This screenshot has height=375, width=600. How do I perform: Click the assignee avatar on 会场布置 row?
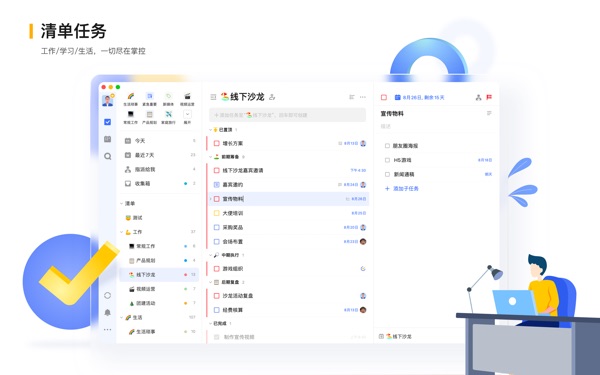tap(363, 241)
